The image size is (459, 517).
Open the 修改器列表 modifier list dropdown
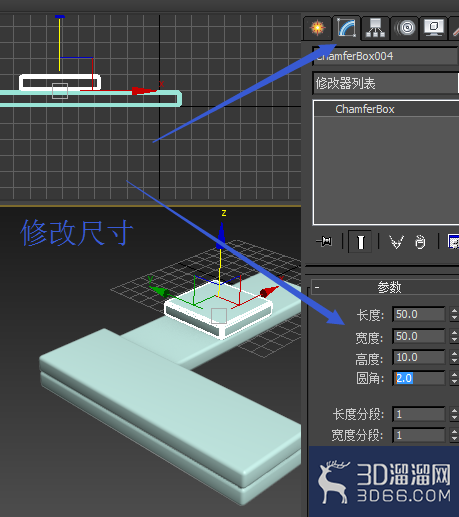pyautogui.click(x=386, y=83)
